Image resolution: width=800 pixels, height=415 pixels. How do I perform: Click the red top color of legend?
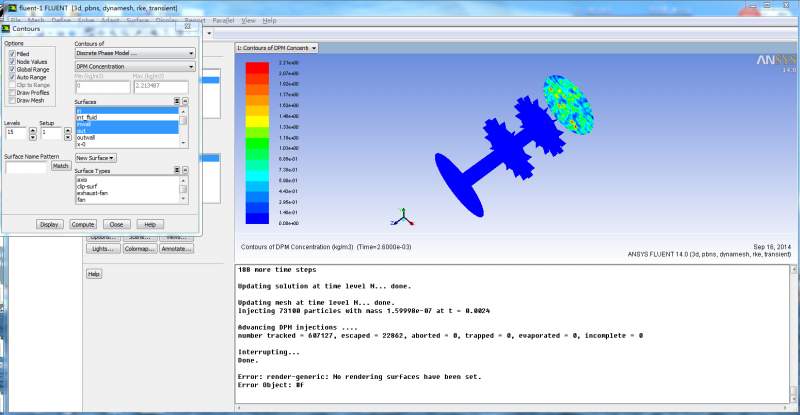tap(257, 68)
